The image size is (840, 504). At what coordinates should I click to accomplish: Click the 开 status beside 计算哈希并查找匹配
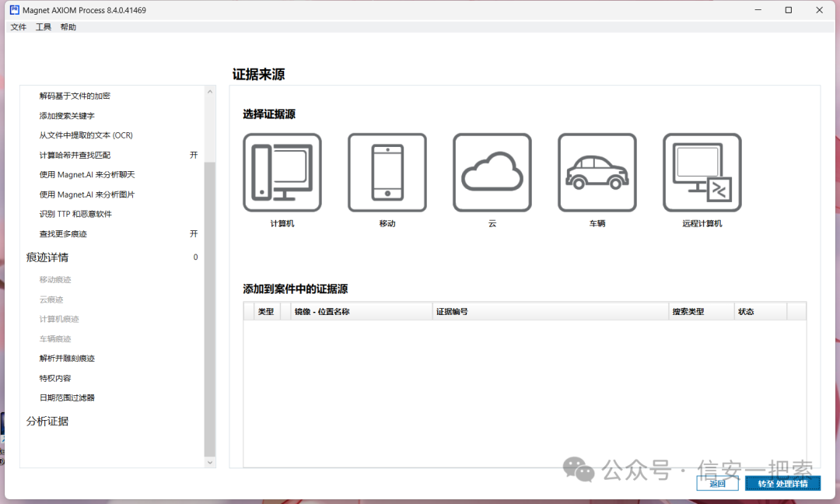click(x=194, y=156)
